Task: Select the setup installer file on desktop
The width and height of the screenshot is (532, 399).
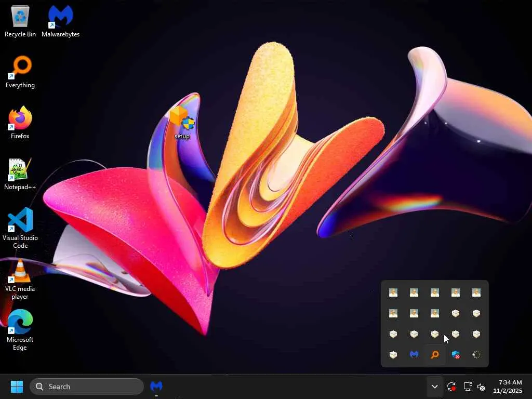Action: [182, 123]
